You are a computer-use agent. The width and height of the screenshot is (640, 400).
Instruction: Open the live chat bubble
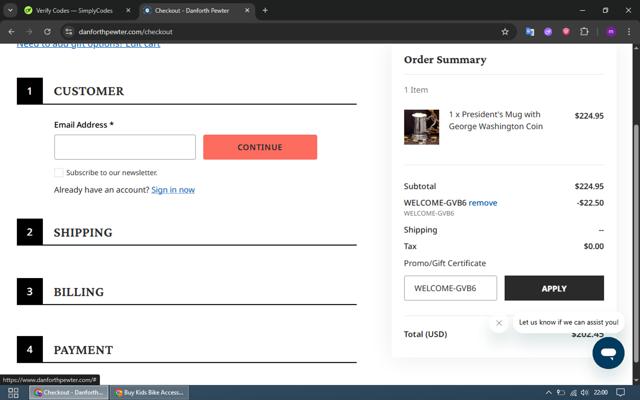pos(609,353)
